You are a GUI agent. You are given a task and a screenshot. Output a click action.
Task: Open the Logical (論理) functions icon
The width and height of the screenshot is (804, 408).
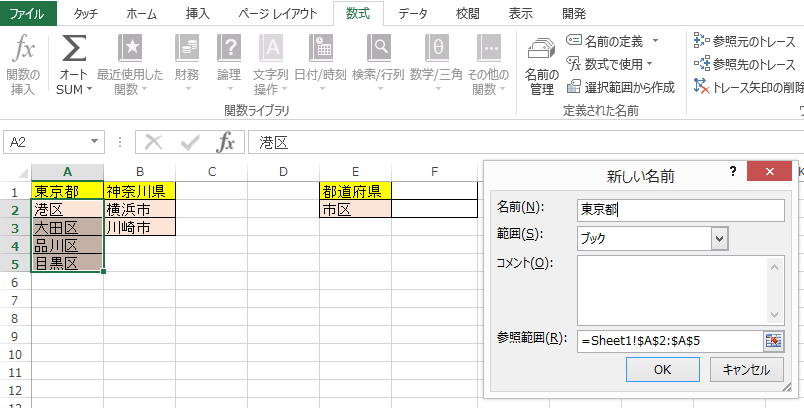(x=229, y=48)
